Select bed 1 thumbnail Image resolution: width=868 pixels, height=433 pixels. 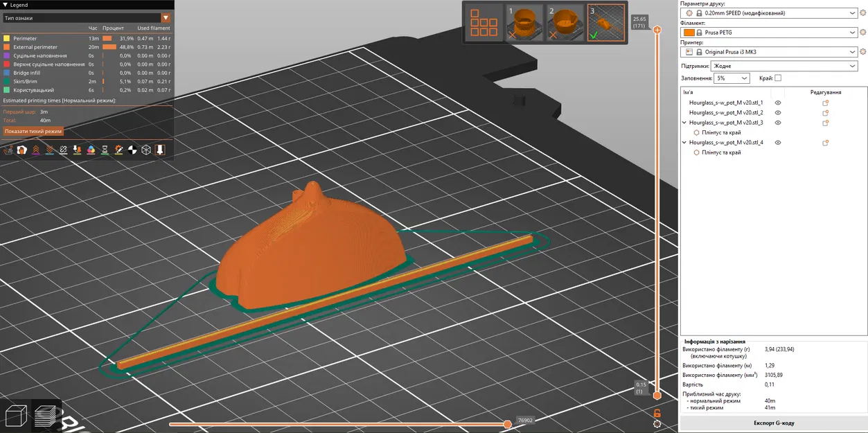pos(524,23)
